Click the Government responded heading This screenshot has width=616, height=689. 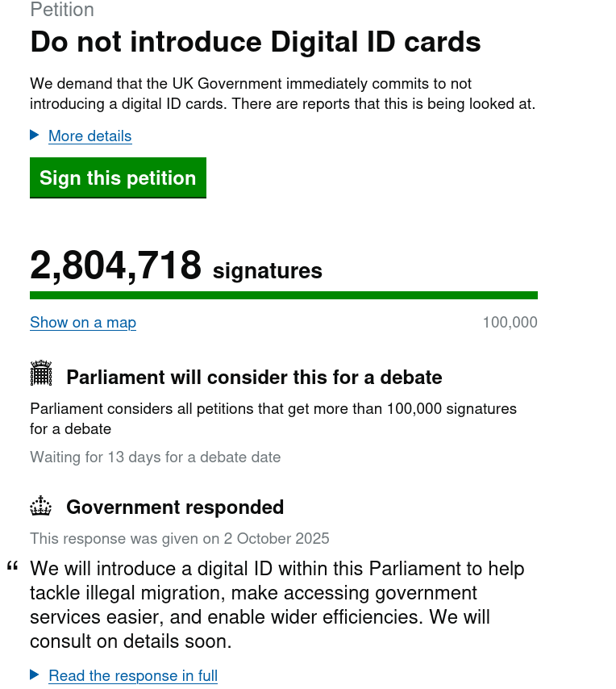175,507
